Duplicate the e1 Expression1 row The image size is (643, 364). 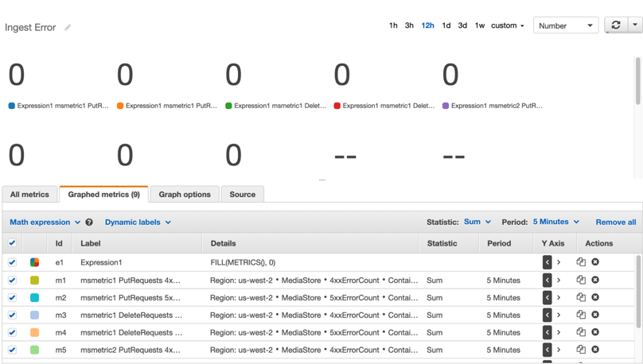coord(581,261)
